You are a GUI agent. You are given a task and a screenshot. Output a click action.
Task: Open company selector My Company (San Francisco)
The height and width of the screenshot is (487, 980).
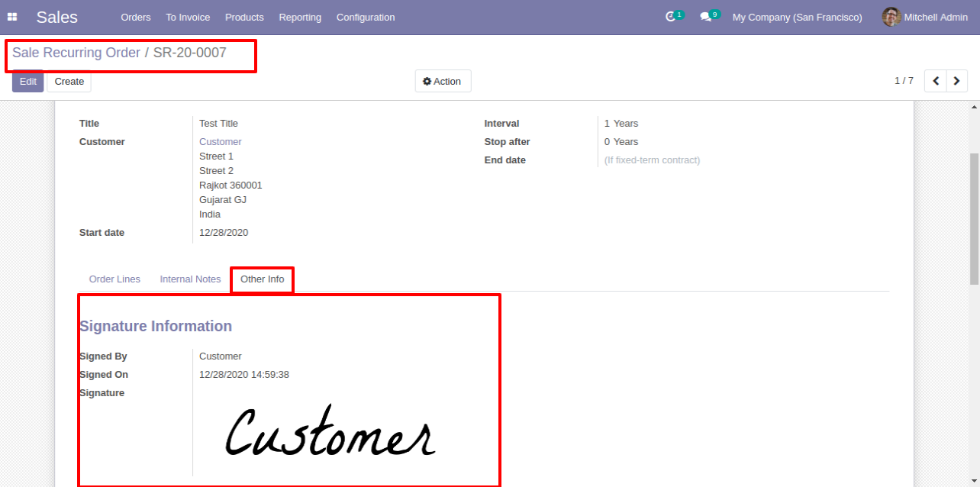click(797, 17)
